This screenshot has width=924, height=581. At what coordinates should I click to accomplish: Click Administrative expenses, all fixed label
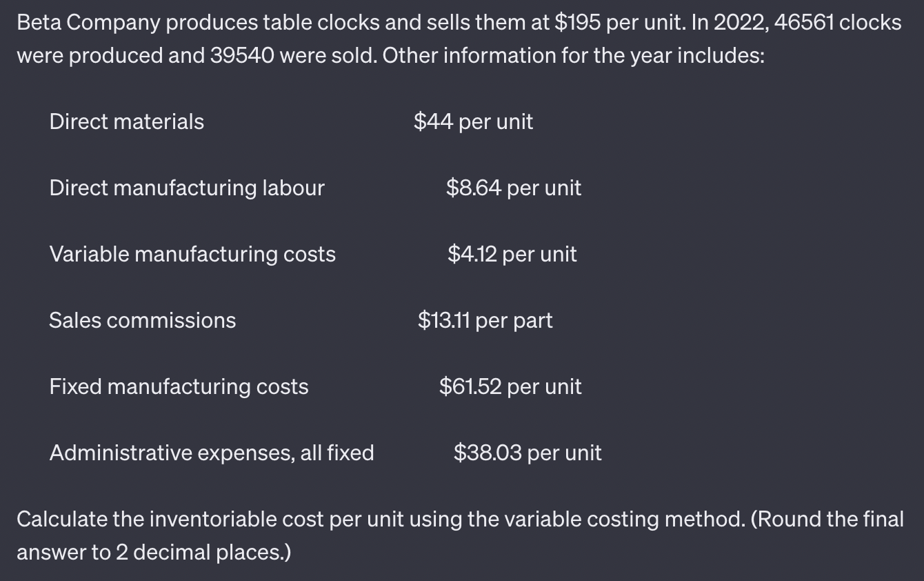(x=212, y=453)
